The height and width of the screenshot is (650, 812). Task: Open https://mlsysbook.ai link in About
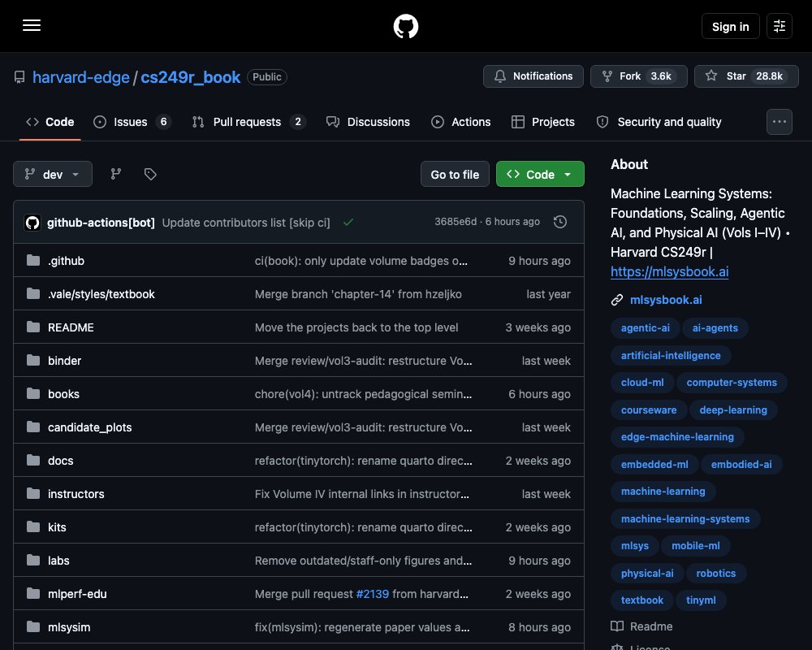pyautogui.click(x=669, y=271)
